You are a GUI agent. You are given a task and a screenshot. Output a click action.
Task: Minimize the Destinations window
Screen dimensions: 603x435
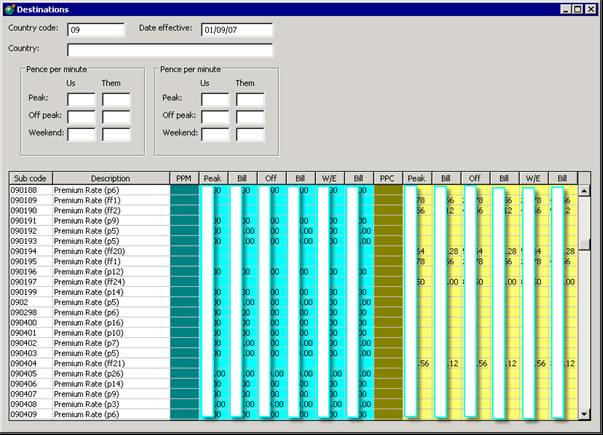[x=565, y=9]
